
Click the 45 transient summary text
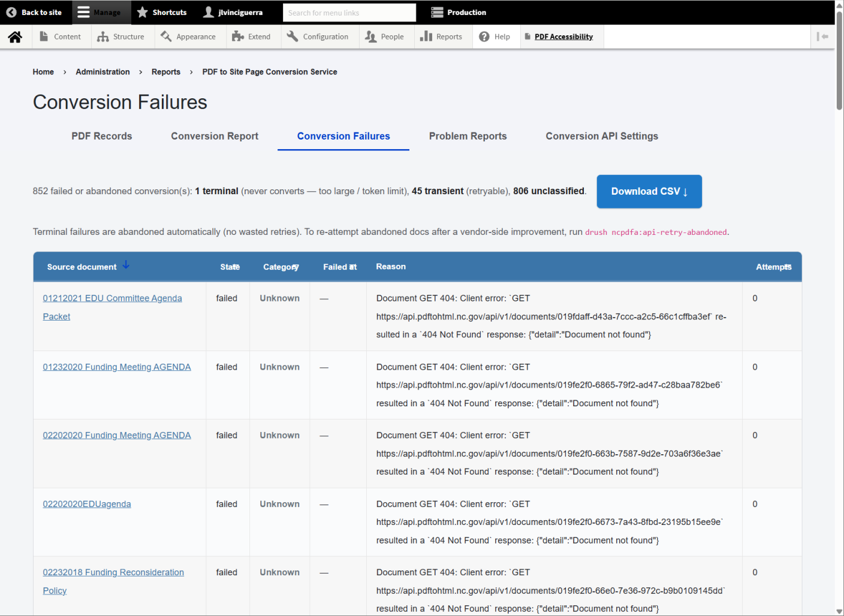click(438, 191)
